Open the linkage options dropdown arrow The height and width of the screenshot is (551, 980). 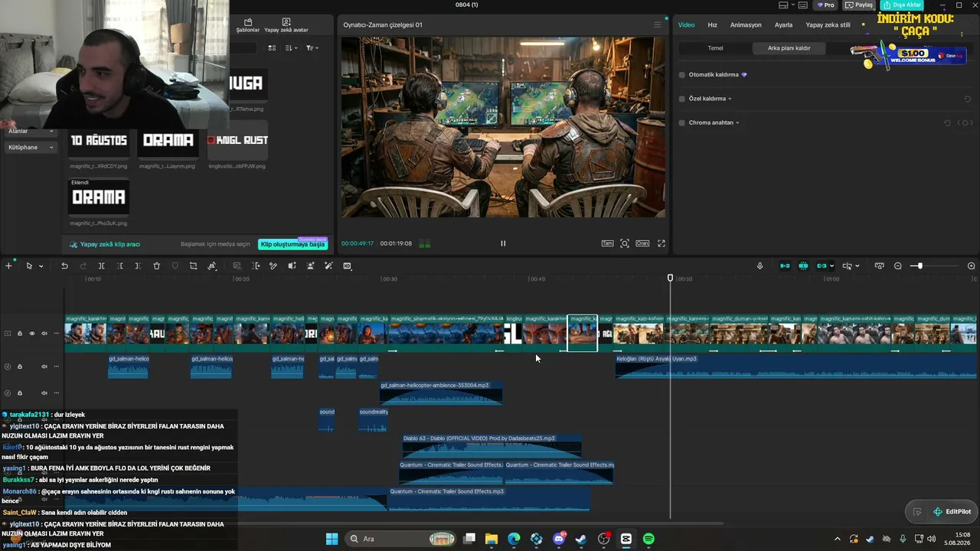coord(831,266)
